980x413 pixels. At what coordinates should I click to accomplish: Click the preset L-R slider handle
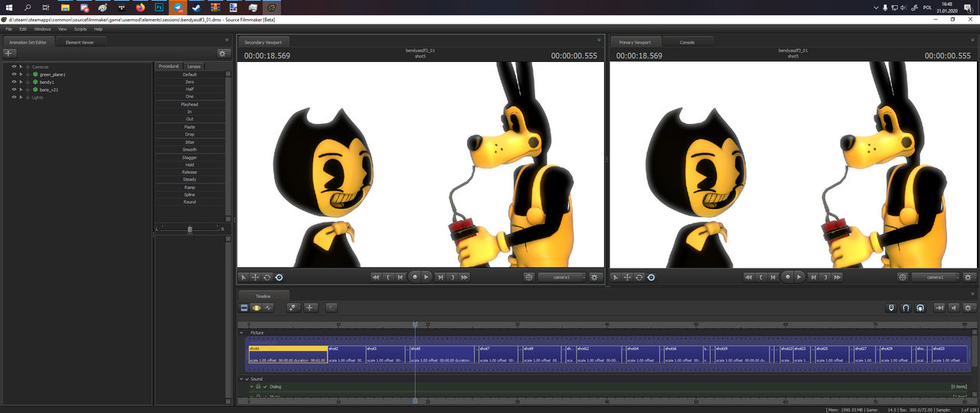point(190,229)
